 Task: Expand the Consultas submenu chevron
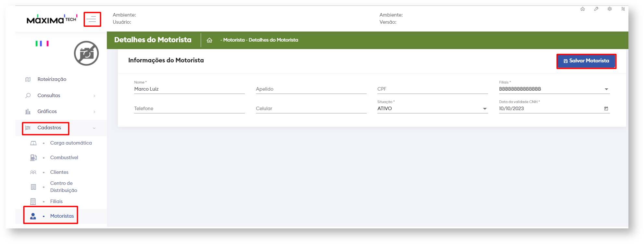[x=94, y=96]
